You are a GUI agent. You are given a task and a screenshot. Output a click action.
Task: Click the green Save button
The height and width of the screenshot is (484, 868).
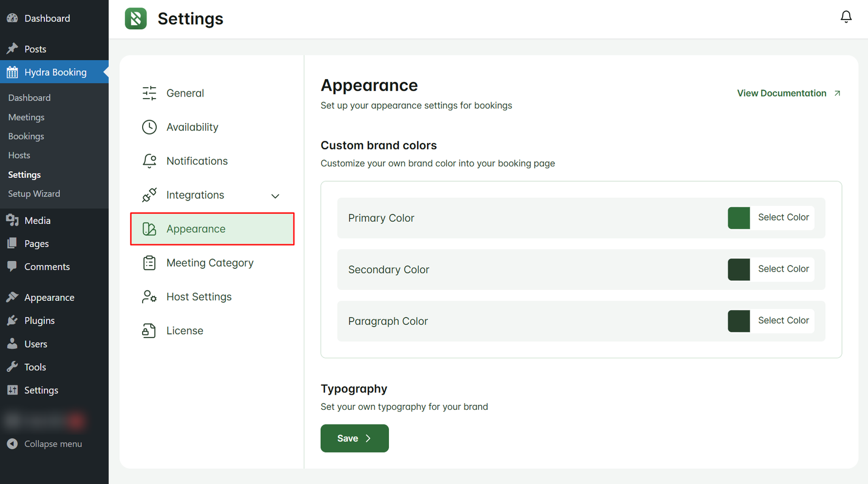pos(354,438)
